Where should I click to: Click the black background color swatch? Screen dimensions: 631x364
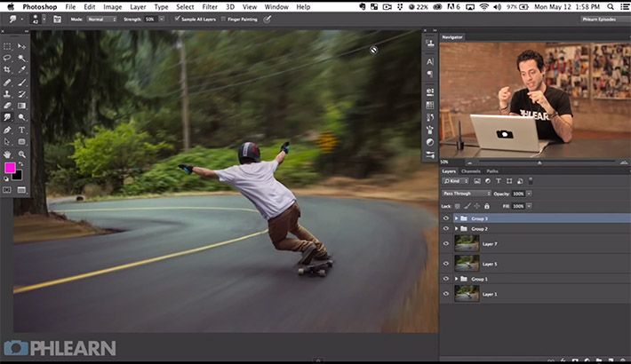point(17,175)
